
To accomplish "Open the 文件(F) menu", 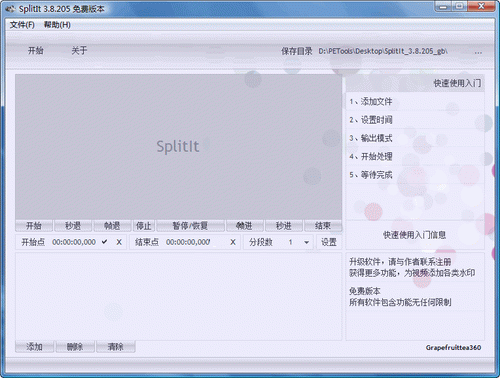I will click(x=22, y=25).
